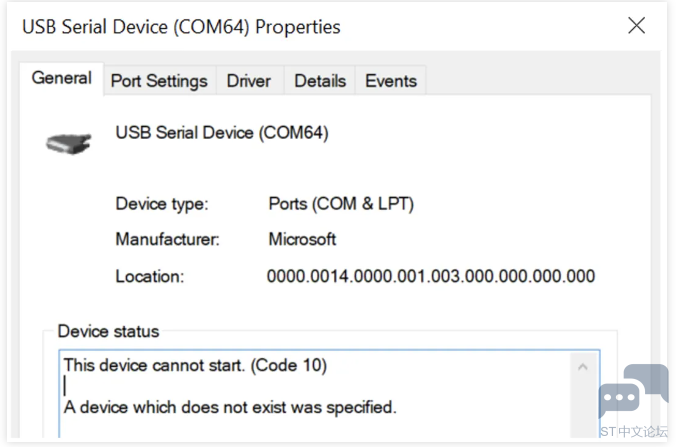Click the USB serial device connector icon
Viewport: 677px width, 447px height.
pyautogui.click(x=69, y=143)
